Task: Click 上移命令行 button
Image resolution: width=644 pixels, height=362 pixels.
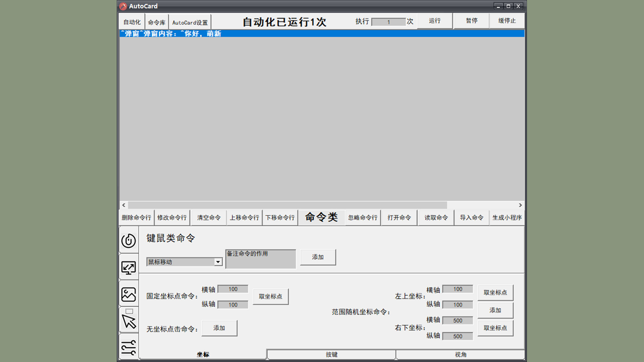Action: (244, 218)
